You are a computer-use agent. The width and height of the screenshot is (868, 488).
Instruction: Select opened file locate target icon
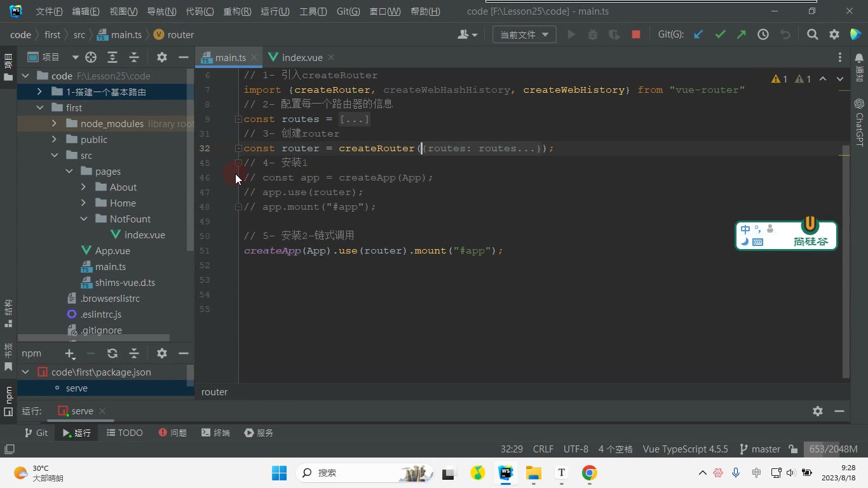[x=91, y=57]
